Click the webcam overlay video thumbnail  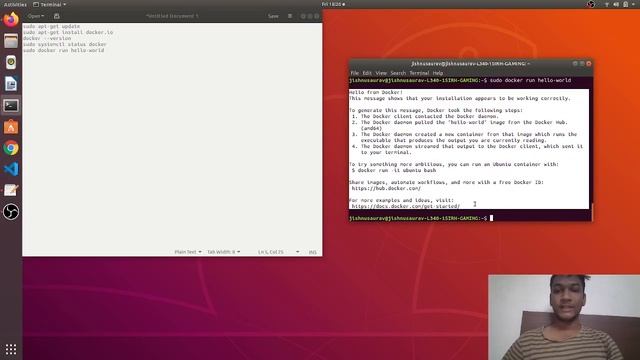564,317
